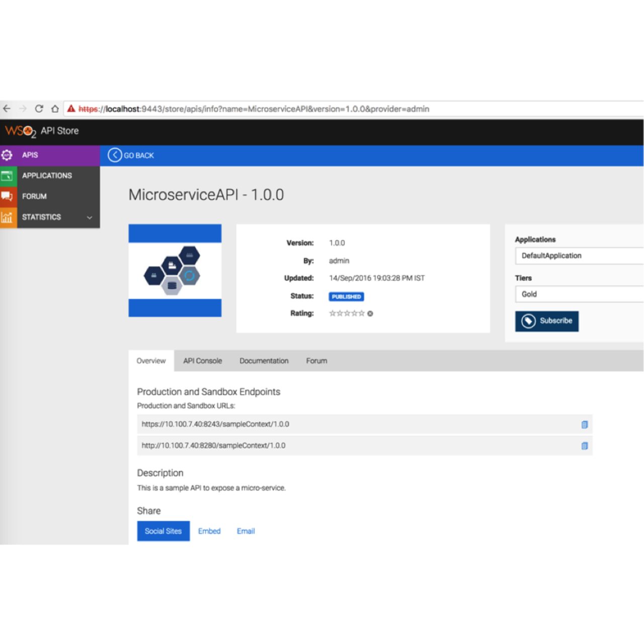This screenshot has height=644, width=644.
Task: Switch to the API Console tab
Action: [x=202, y=361]
